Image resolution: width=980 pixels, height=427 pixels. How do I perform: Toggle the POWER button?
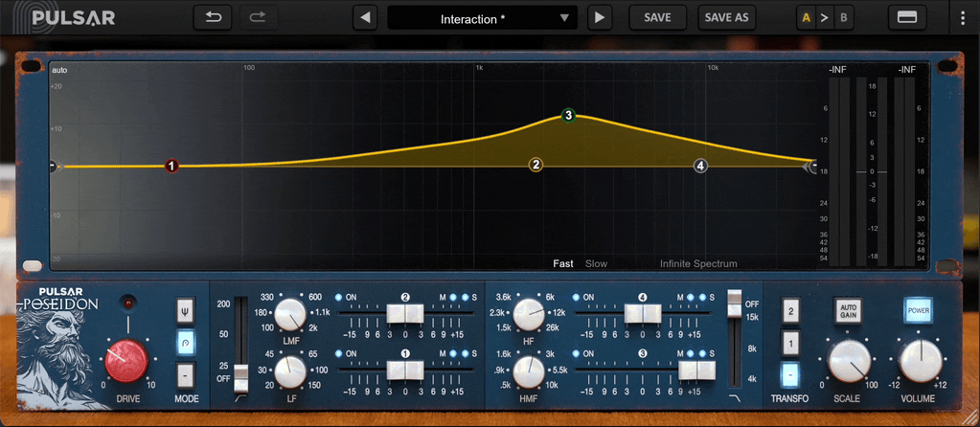coord(918,310)
